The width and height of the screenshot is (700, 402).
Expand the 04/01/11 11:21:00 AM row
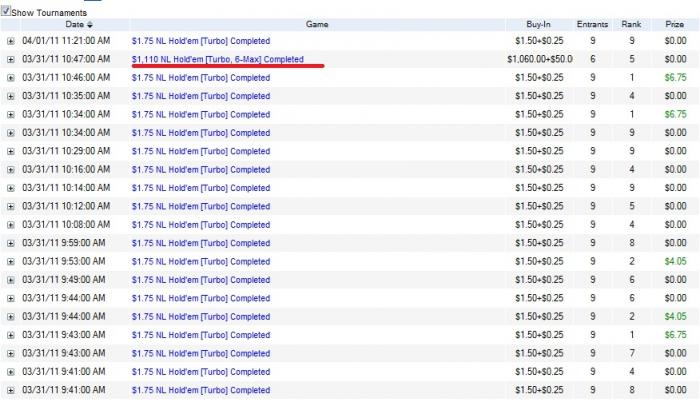(x=11, y=42)
